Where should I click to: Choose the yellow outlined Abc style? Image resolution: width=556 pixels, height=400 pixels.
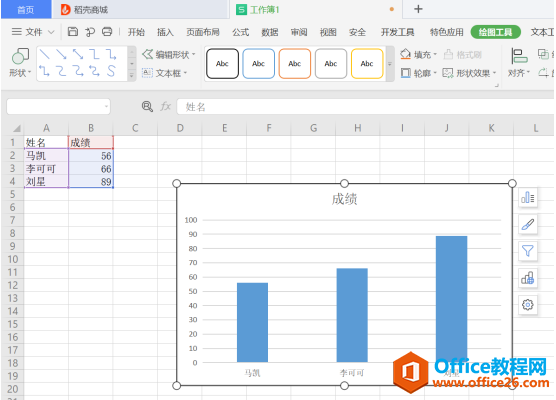tap(367, 64)
